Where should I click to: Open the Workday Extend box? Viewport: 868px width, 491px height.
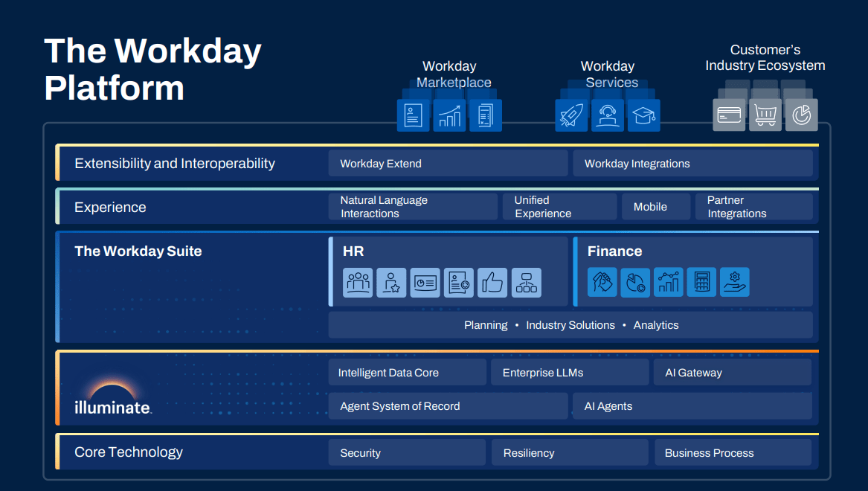tap(448, 163)
